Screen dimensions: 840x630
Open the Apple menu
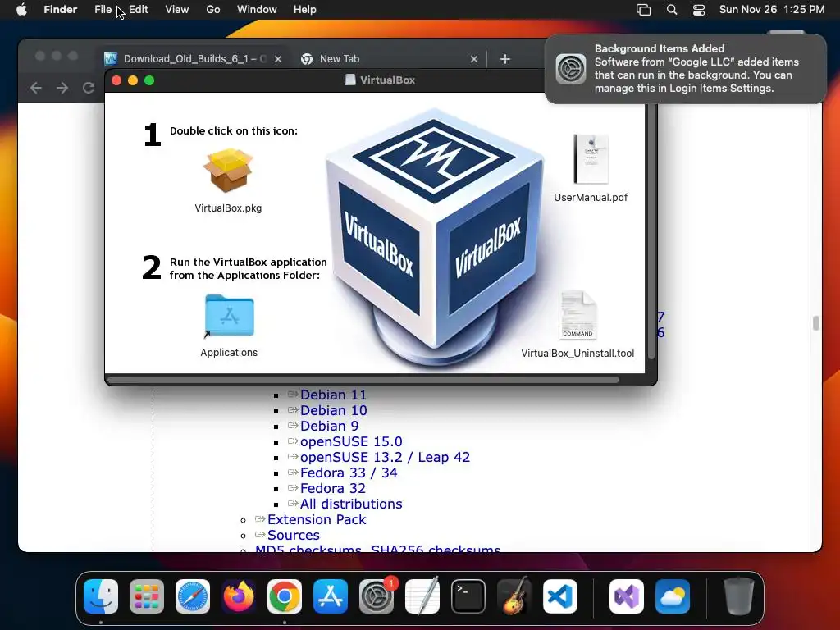pos(21,10)
